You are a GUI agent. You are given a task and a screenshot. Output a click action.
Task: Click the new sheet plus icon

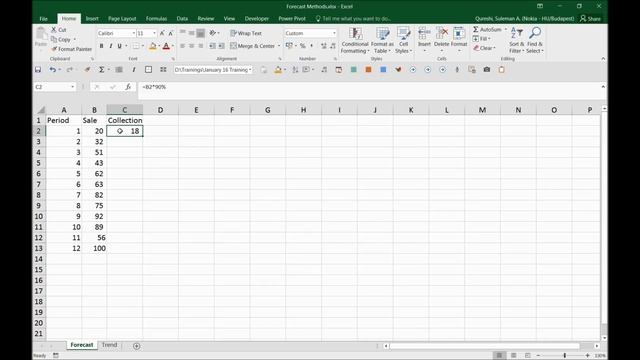(136, 346)
